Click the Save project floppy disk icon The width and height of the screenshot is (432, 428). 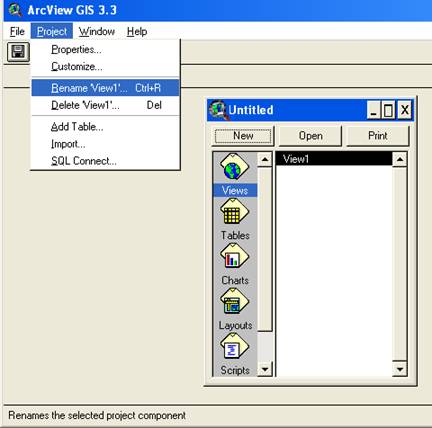[x=18, y=52]
